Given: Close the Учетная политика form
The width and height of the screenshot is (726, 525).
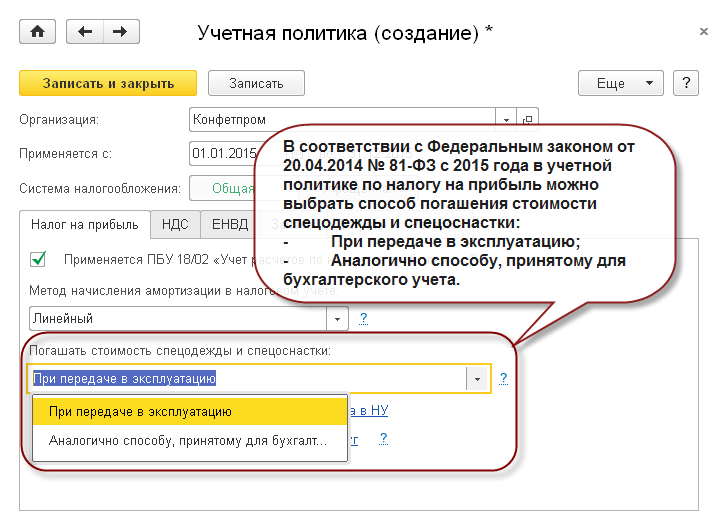Looking at the screenshot, I should pyautogui.click(x=704, y=31).
